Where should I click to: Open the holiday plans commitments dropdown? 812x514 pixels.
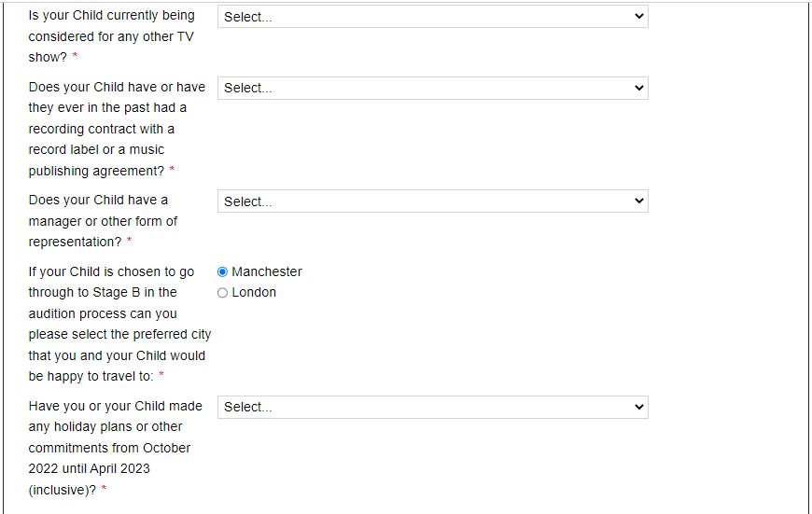(x=432, y=407)
